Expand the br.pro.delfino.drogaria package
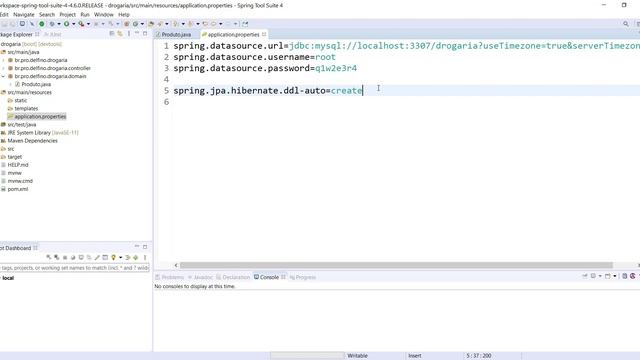 4,60
